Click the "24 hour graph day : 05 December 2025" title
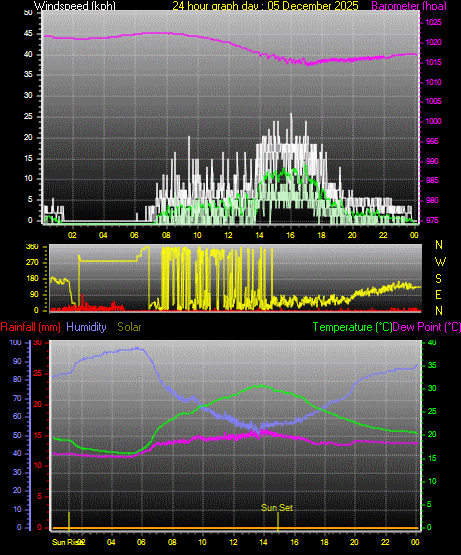The height and width of the screenshot is (555, 461). pyautogui.click(x=266, y=6)
